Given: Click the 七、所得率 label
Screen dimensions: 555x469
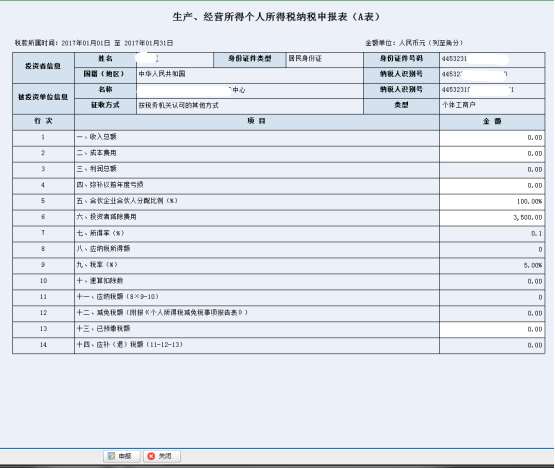Looking at the screenshot, I should pyautogui.click(x=101, y=233).
